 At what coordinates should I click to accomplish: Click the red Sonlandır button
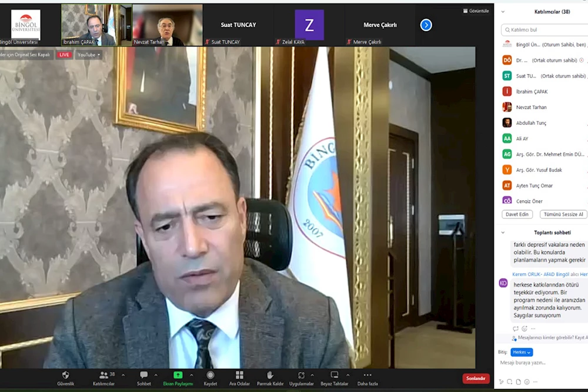coord(476,378)
